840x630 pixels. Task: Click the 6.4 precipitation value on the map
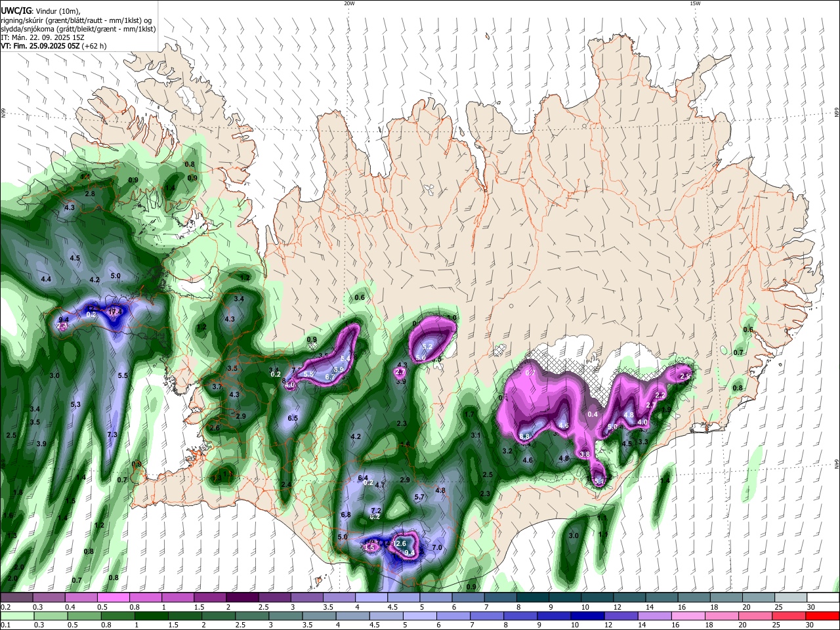coord(363,478)
